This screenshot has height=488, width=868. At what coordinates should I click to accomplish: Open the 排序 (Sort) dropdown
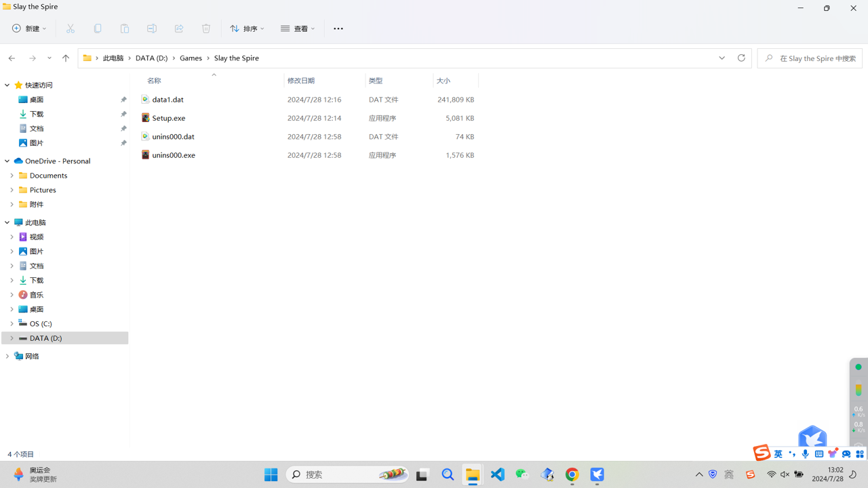pos(247,28)
